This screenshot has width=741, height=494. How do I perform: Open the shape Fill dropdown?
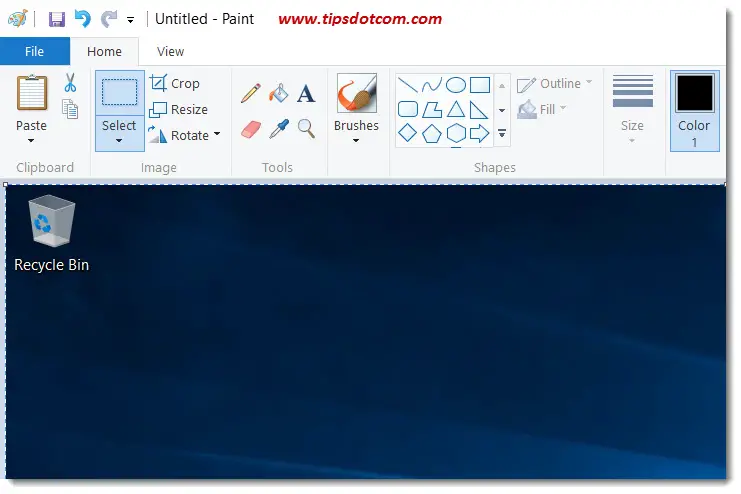click(542, 109)
